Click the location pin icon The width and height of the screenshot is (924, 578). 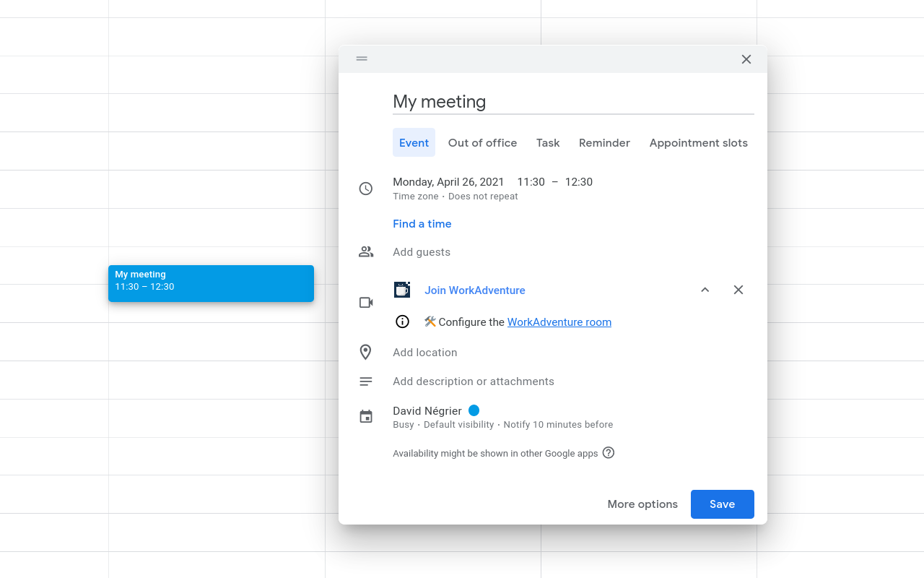point(366,353)
